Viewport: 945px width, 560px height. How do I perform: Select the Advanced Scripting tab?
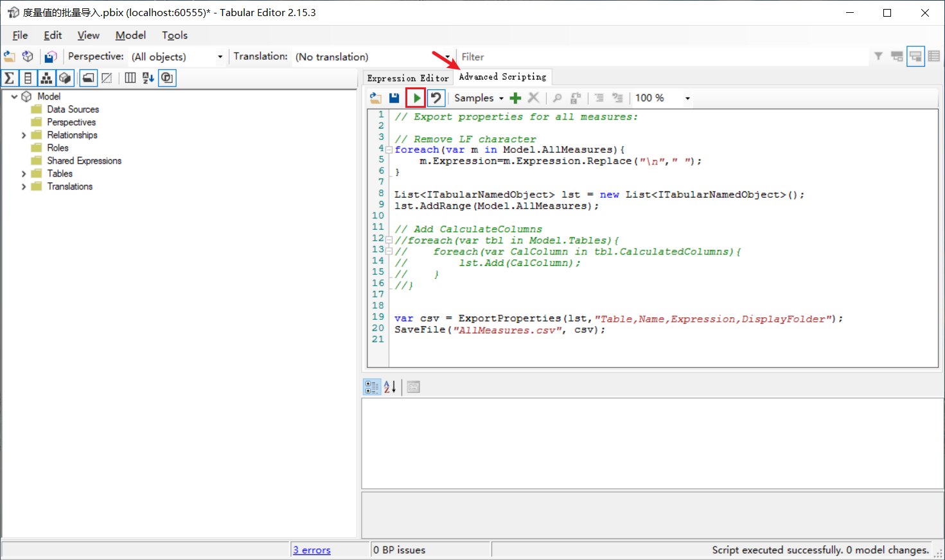pyautogui.click(x=502, y=76)
